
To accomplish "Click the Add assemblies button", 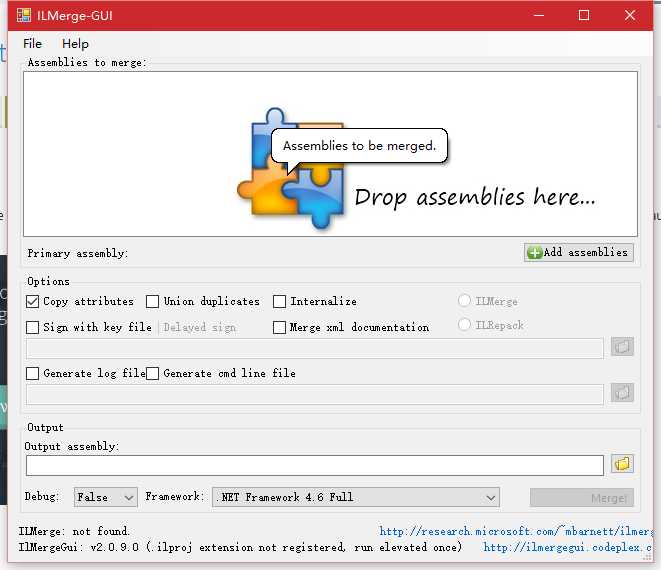I will coord(578,253).
